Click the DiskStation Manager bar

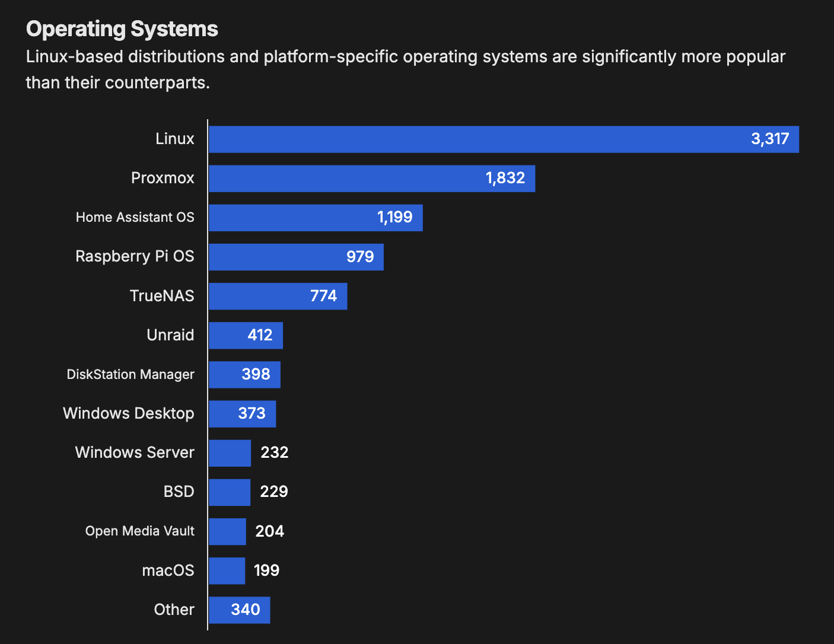pyautogui.click(x=244, y=375)
